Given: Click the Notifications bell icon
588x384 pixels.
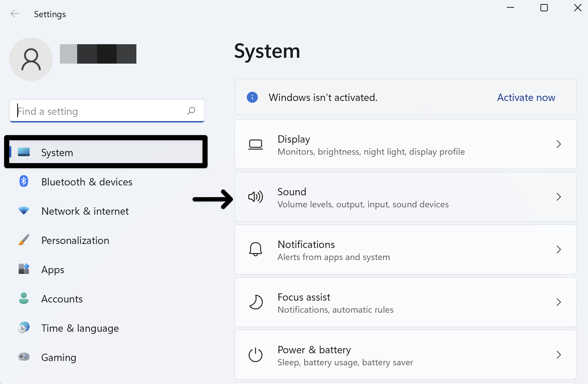Looking at the screenshot, I should pos(256,249).
